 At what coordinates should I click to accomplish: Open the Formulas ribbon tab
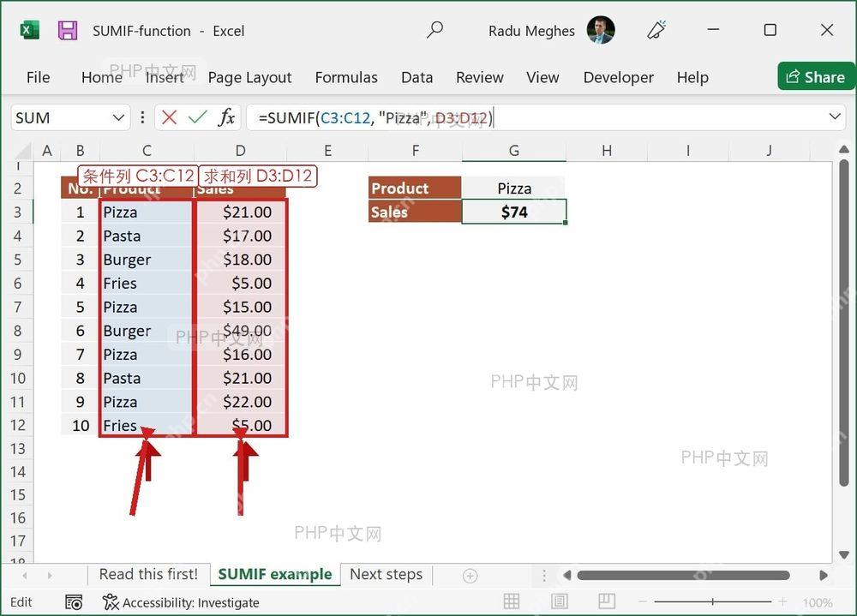(346, 78)
